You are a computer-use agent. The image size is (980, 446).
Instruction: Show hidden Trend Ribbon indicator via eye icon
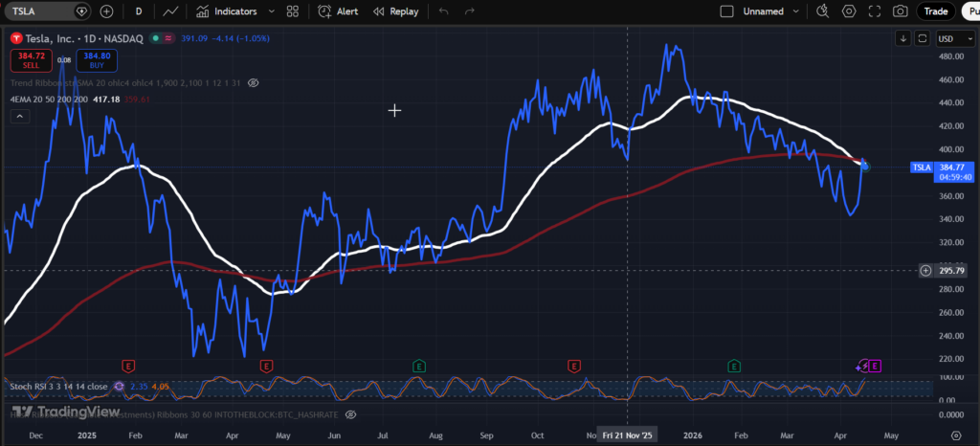(254, 83)
